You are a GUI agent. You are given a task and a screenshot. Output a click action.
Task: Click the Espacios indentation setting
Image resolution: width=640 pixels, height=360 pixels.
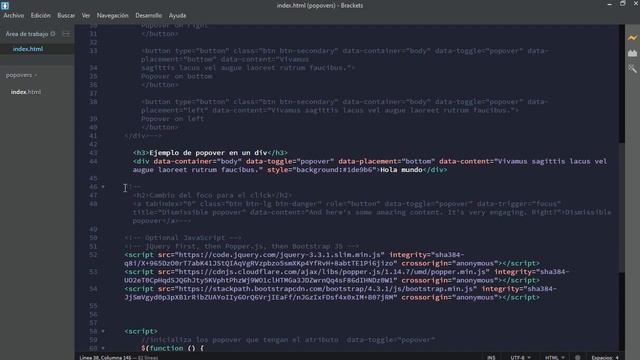(605, 358)
